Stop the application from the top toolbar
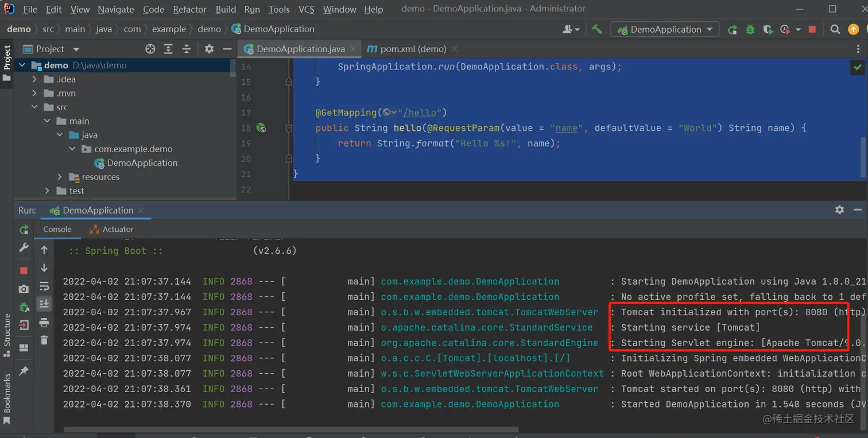This screenshot has height=438, width=868. click(812, 29)
